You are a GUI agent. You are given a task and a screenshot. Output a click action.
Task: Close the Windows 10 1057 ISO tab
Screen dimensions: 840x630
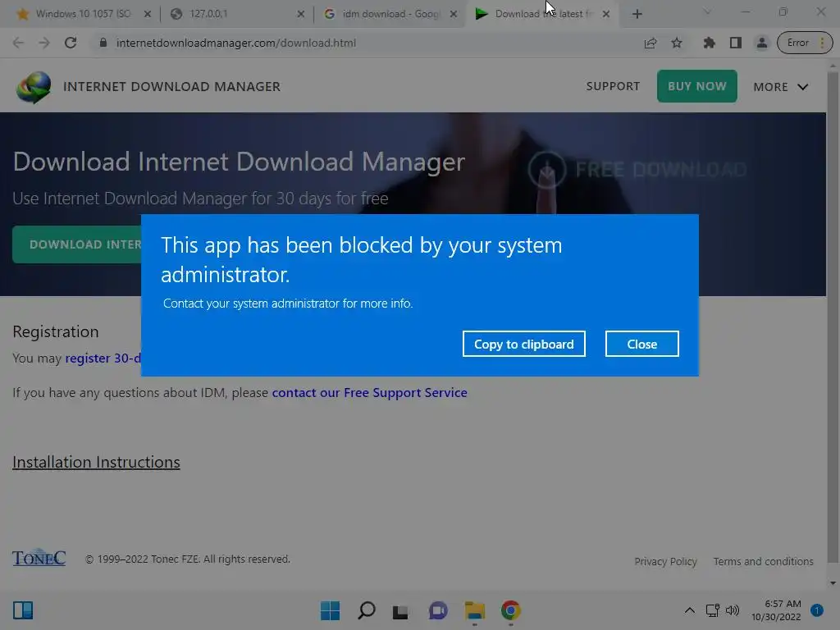(x=148, y=15)
